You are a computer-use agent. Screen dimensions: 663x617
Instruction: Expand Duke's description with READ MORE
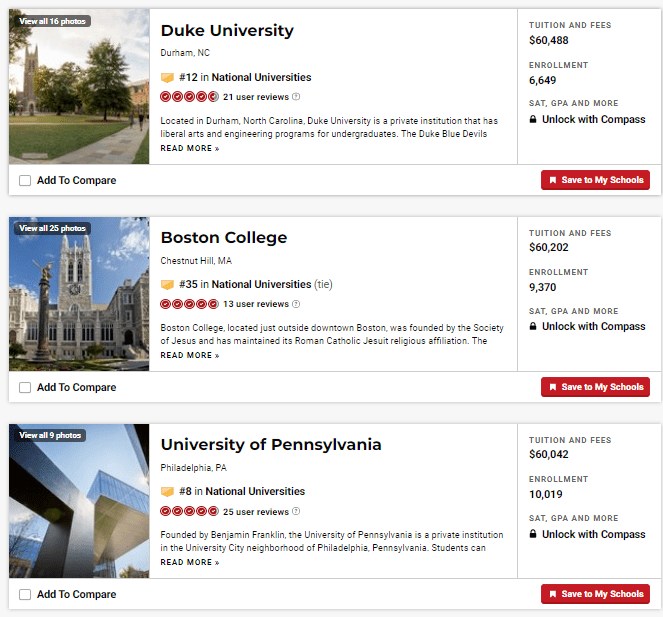tap(189, 149)
